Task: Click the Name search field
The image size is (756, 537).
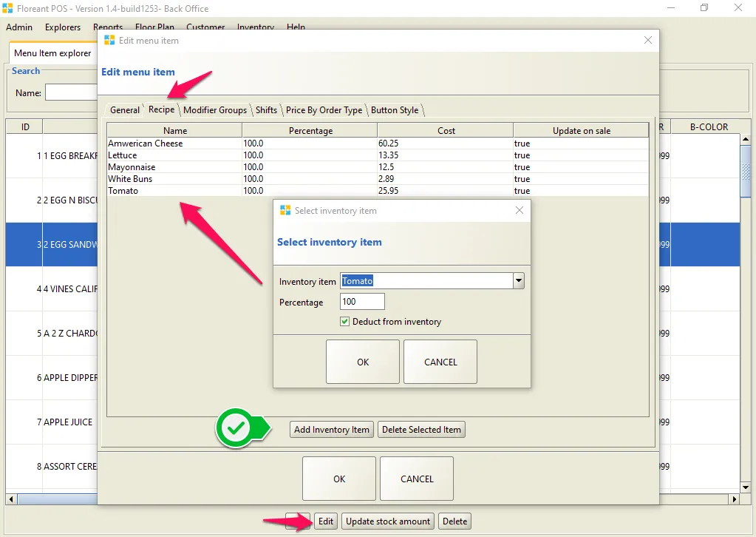Action: coord(72,92)
